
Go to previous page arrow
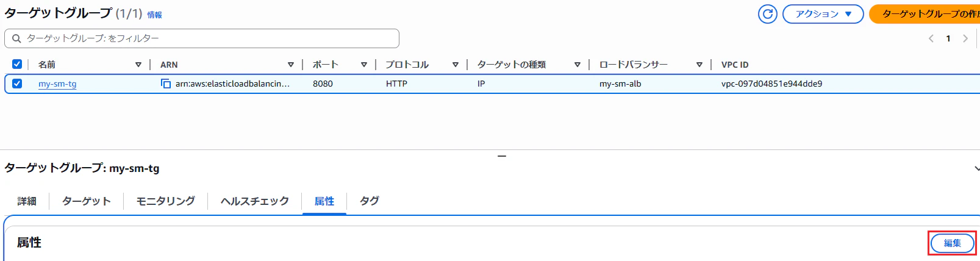tap(931, 38)
